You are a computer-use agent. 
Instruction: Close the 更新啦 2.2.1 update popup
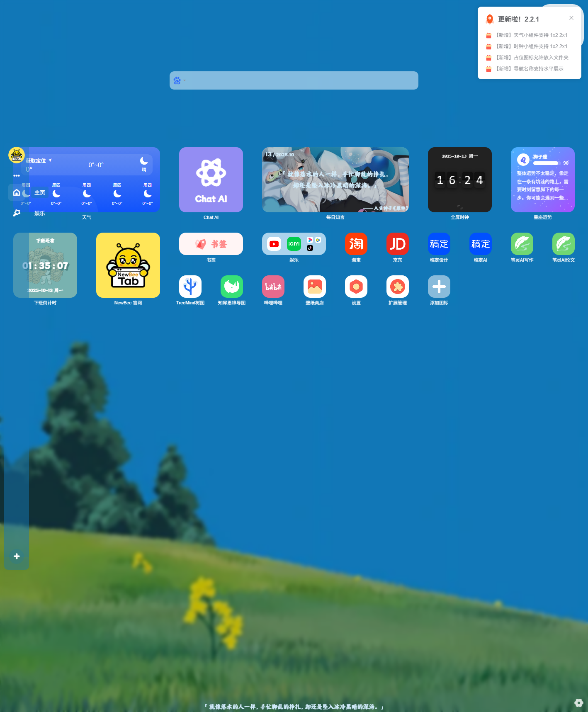571,18
